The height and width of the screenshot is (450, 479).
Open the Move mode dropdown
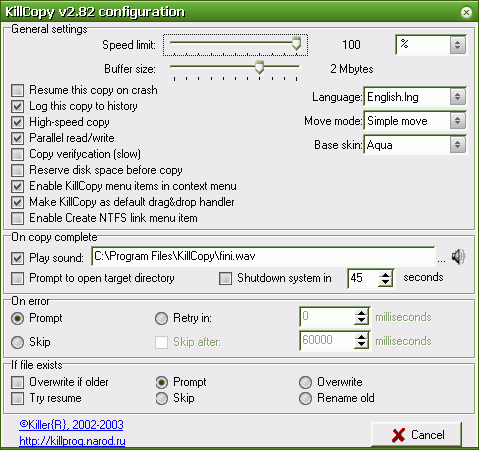coord(457,121)
